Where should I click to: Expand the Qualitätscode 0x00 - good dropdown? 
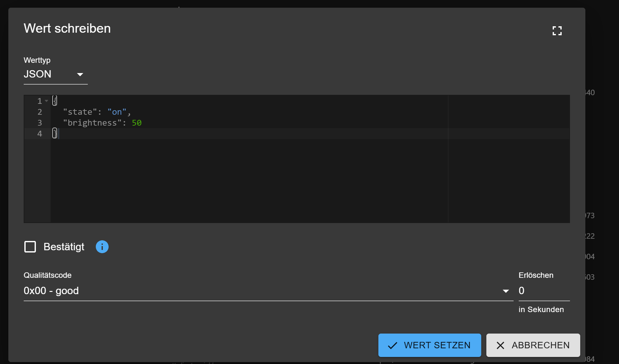pyautogui.click(x=268, y=291)
